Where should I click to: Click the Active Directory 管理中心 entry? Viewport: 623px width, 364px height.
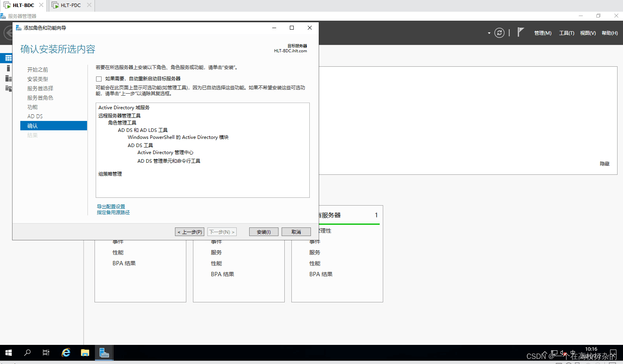pos(165,153)
